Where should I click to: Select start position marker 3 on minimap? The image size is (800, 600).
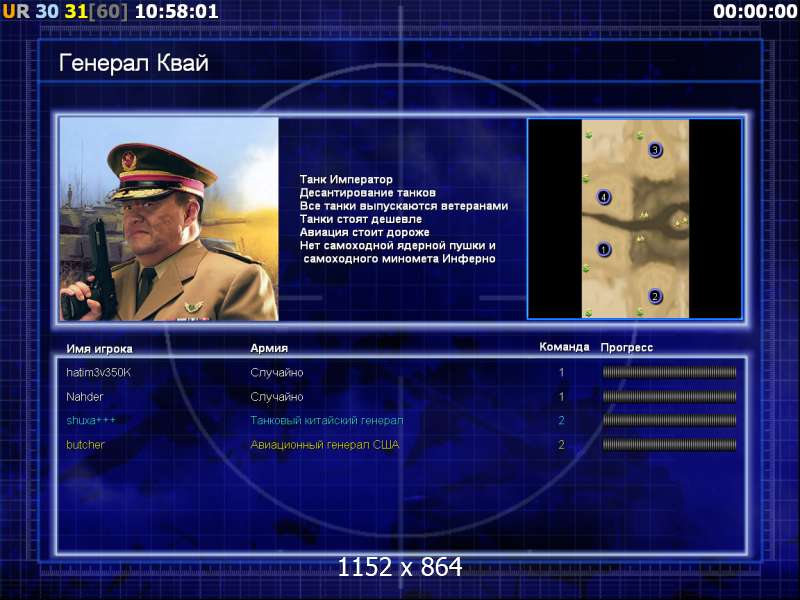655,150
